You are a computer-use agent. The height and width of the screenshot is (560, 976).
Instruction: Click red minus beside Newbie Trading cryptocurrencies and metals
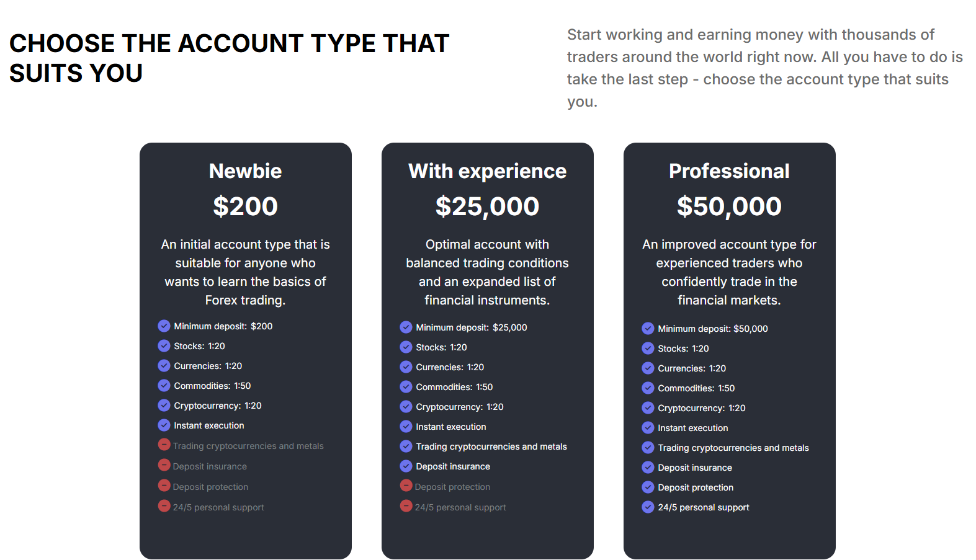[164, 444]
